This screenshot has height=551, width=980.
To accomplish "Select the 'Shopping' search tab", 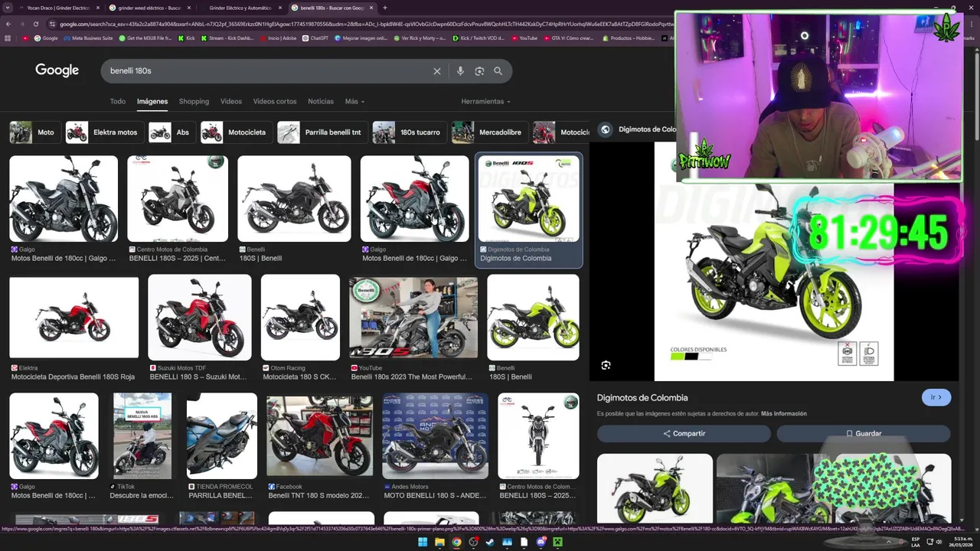I will pos(194,101).
